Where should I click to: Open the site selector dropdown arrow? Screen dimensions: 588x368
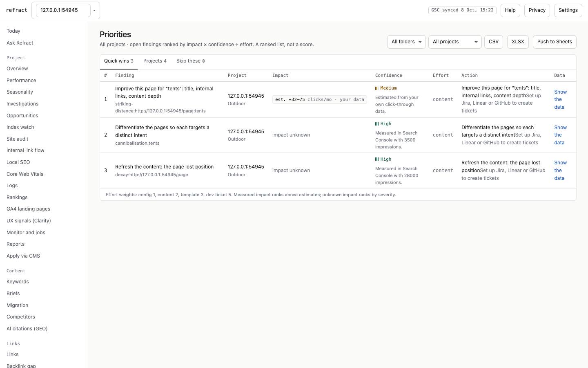pyautogui.click(x=94, y=10)
